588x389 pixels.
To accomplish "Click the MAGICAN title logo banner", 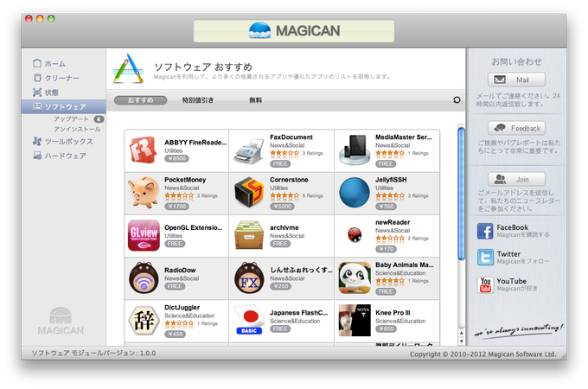I will pyautogui.click(x=294, y=31).
